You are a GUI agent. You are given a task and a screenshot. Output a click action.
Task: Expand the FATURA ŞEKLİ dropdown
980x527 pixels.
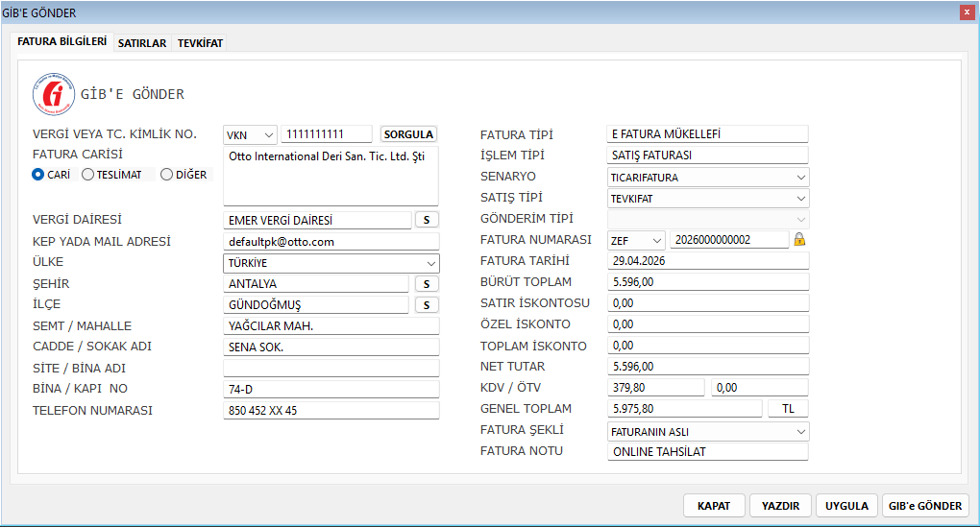[708, 431]
